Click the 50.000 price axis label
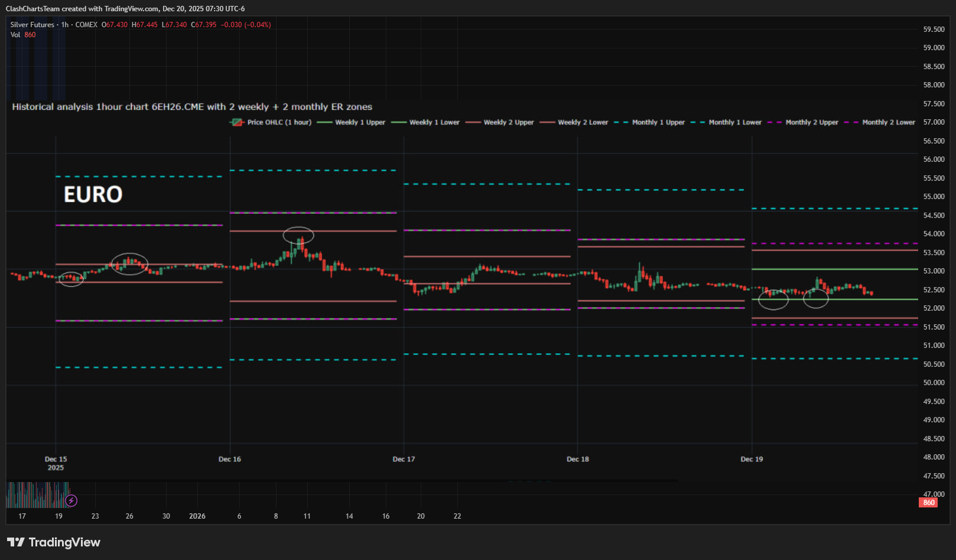The height and width of the screenshot is (560, 956). point(934,383)
